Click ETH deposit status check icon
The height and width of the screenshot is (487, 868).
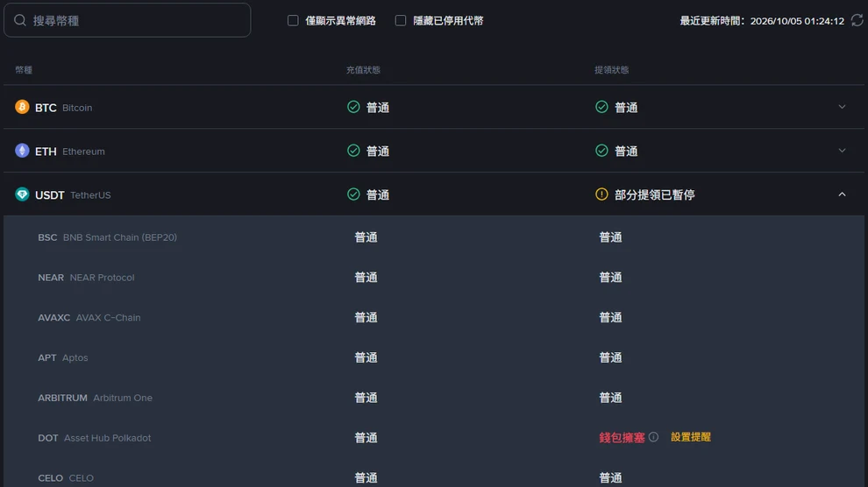click(x=353, y=151)
